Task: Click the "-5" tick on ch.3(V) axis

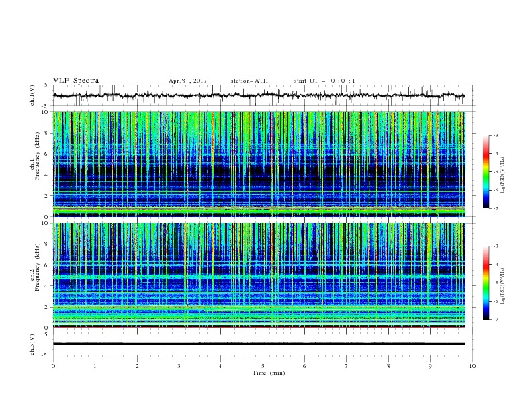Action: pos(46,355)
